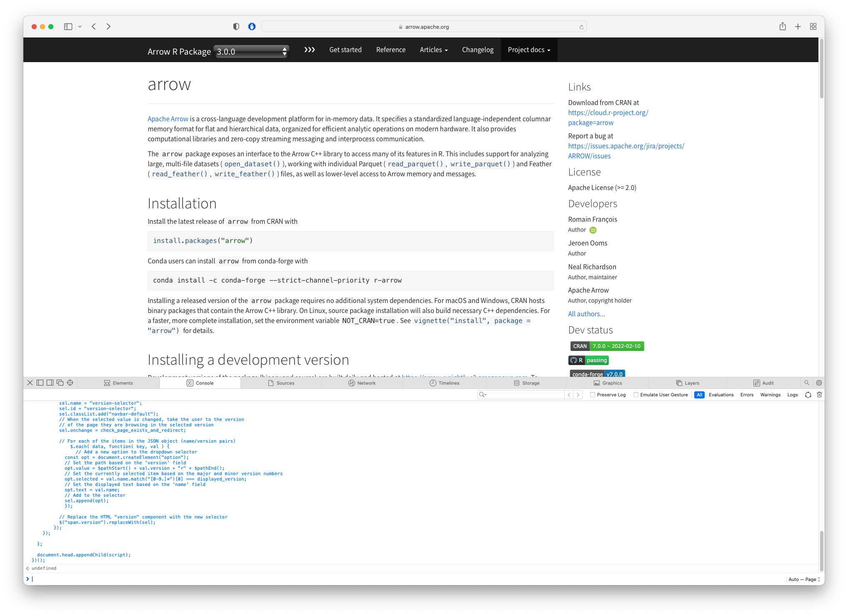Expand the Project docs menu
Screen dimensions: 848x616
(x=529, y=50)
